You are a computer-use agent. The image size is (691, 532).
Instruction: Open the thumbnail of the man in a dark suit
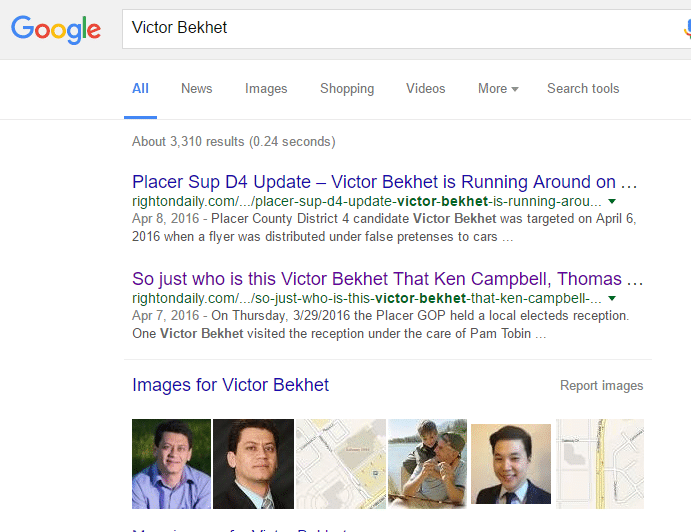pos(253,463)
